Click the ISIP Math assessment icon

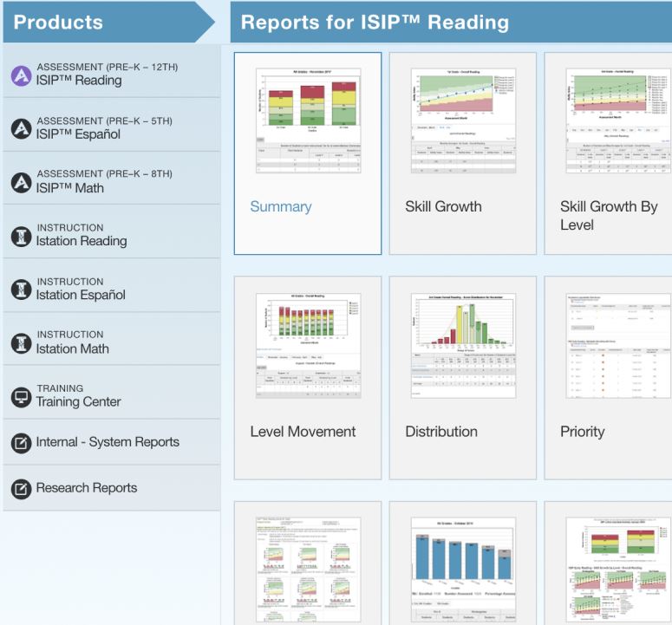pyautogui.click(x=21, y=183)
